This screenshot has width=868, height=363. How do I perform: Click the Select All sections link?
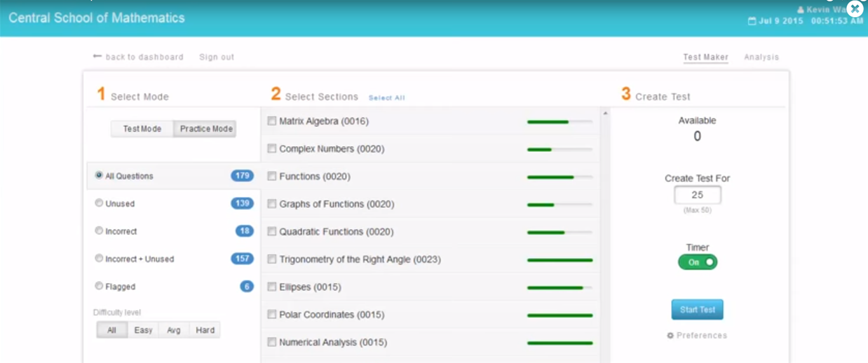click(x=386, y=98)
